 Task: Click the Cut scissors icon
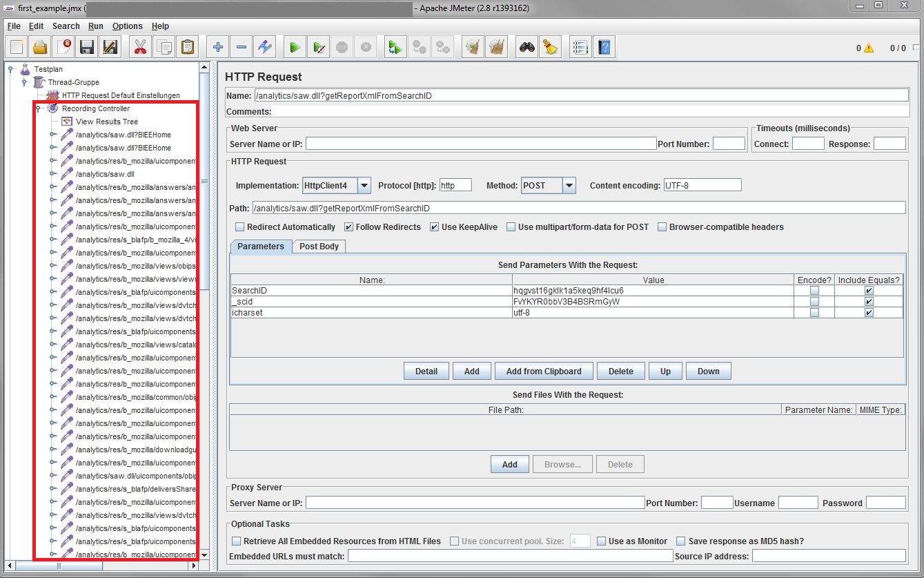[141, 48]
